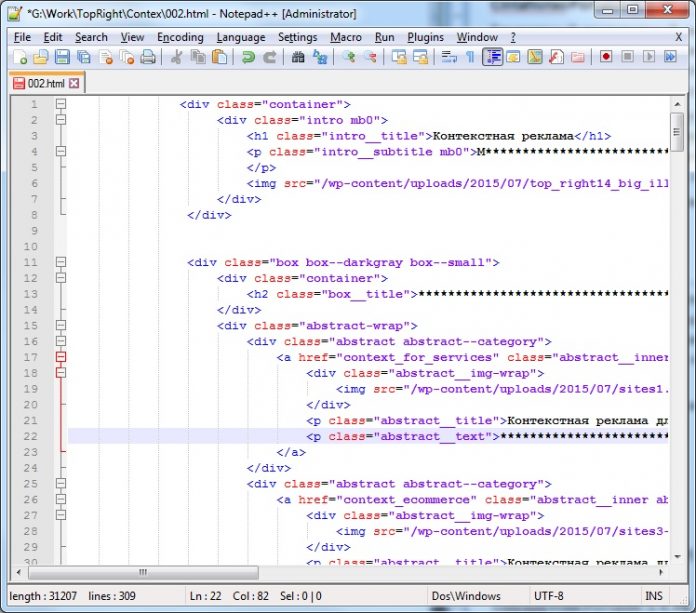Open the Plugins menu
696x613 pixels.
tap(425, 37)
